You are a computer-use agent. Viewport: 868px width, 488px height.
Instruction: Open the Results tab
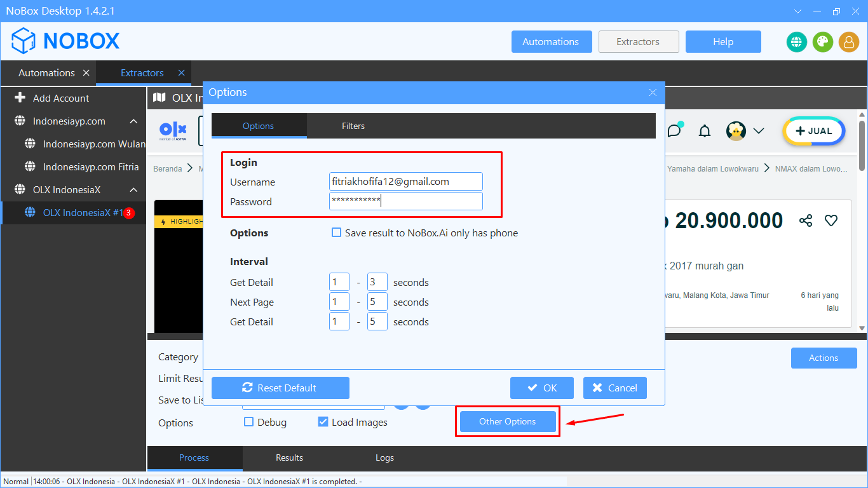click(x=289, y=457)
